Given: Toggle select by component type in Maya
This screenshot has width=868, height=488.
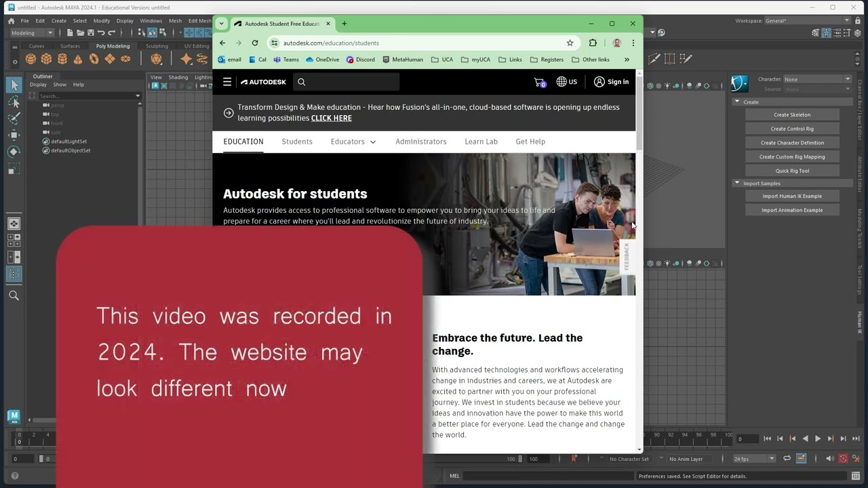Looking at the screenshot, I should click(x=163, y=33).
